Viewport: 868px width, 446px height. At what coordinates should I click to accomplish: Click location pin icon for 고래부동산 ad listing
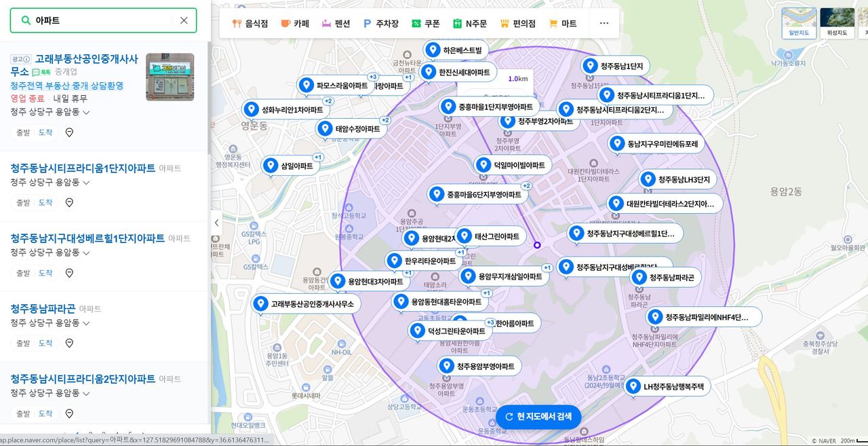tap(69, 132)
